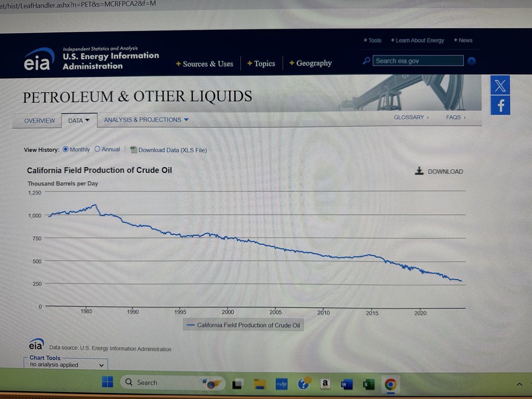Click the PETROLEUM & OTHER LIQUIDS heading

[x=137, y=96]
